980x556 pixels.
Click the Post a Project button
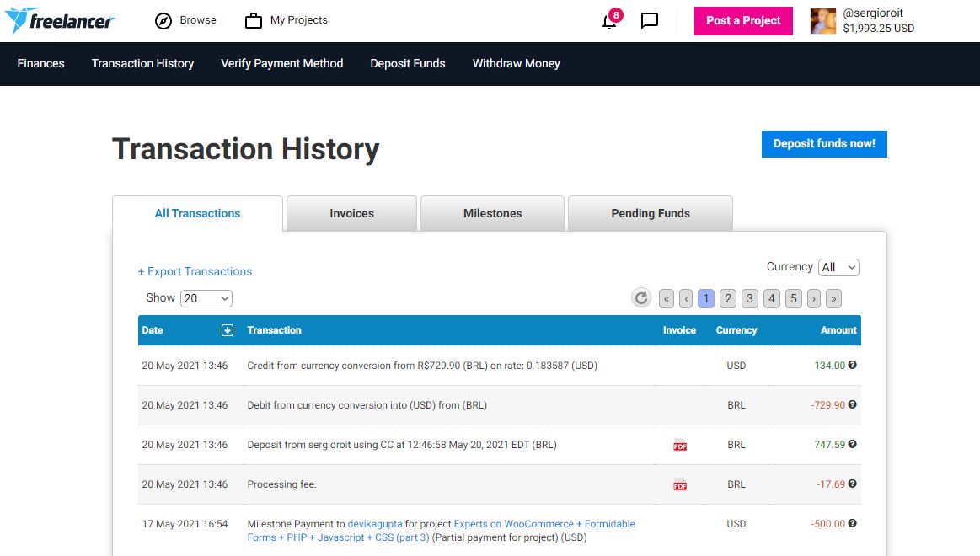pyautogui.click(x=743, y=21)
